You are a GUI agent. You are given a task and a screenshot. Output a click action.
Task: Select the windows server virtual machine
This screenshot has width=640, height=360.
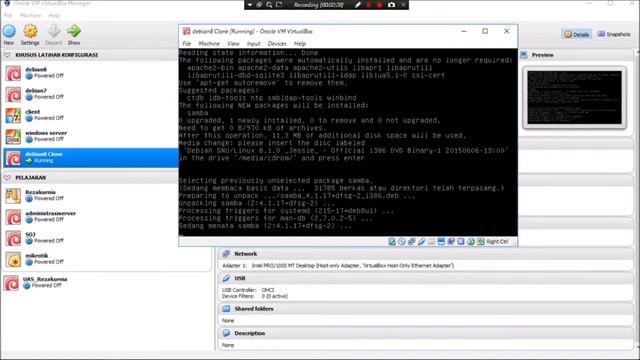click(x=90, y=136)
